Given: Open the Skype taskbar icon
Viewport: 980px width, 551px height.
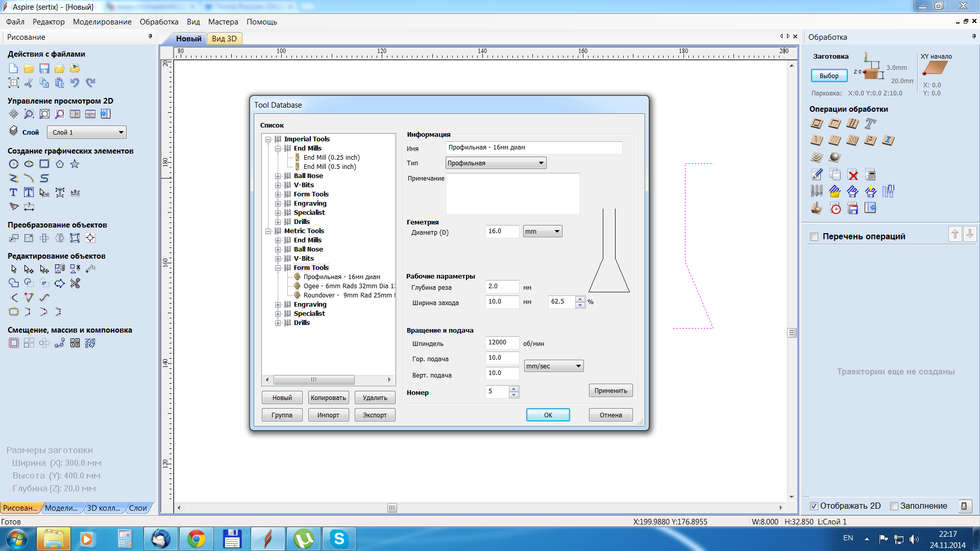Looking at the screenshot, I should point(339,539).
